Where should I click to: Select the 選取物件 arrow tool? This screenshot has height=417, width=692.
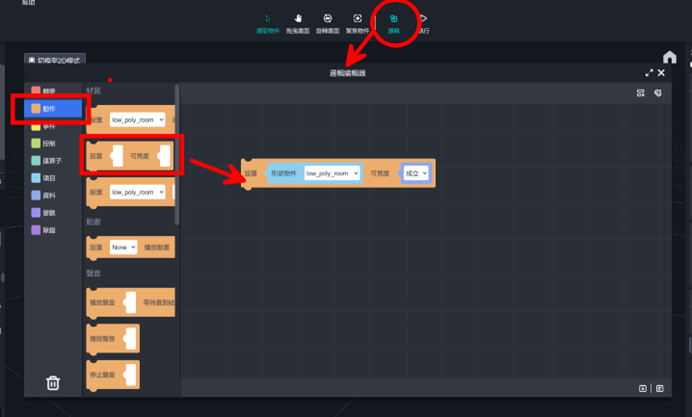[x=268, y=22]
